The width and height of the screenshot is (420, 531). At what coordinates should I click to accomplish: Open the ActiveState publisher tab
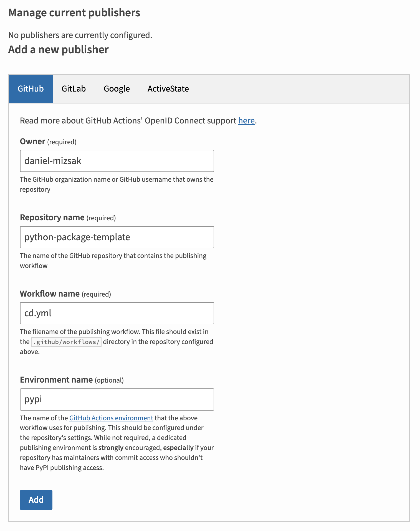point(168,88)
